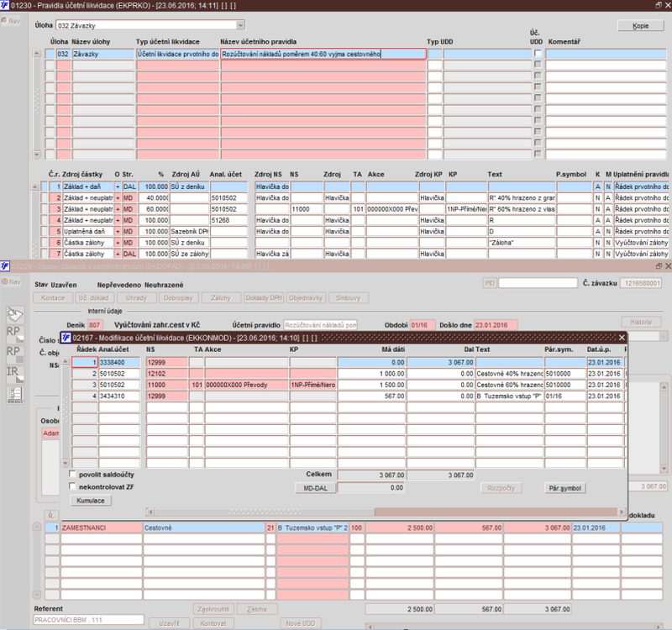Enable the povolit saldoúčty checkbox
Image resolution: width=672 pixels, height=630 pixels.
[72, 474]
